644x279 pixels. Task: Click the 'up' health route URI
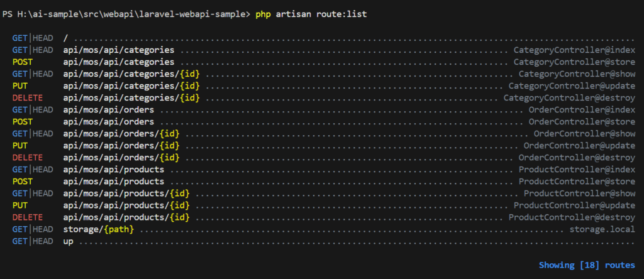tap(69, 241)
